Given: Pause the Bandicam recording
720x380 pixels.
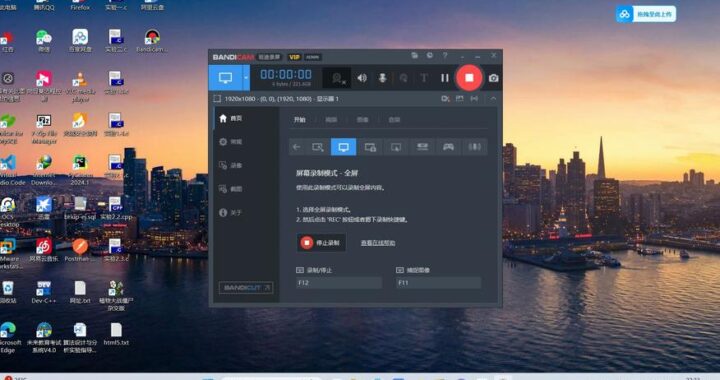Looking at the screenshot, I should click(444, 78).
